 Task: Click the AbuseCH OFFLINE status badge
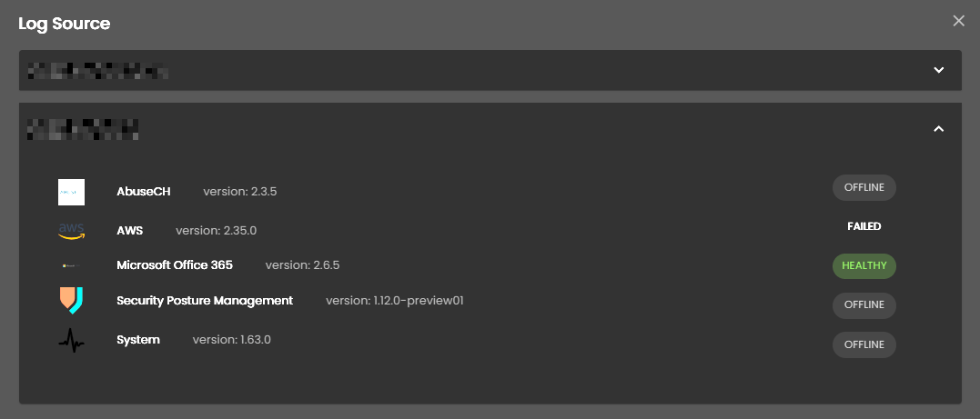864,188
